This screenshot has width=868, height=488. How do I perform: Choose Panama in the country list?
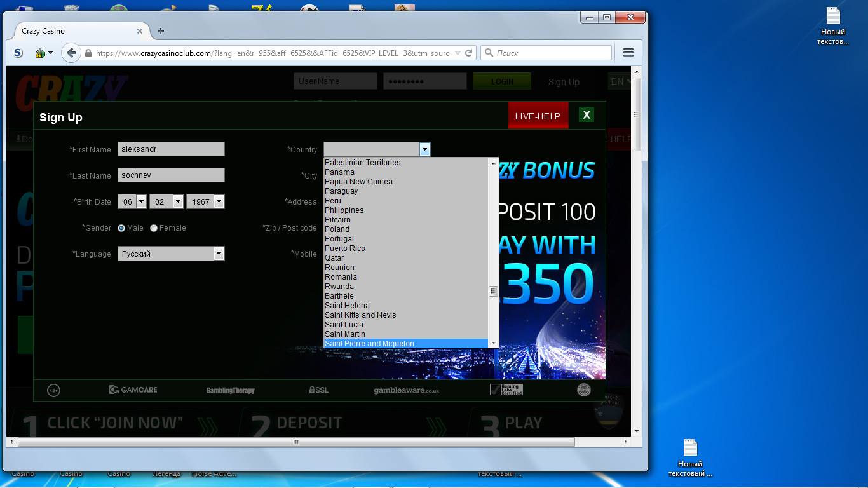(406, 172)
